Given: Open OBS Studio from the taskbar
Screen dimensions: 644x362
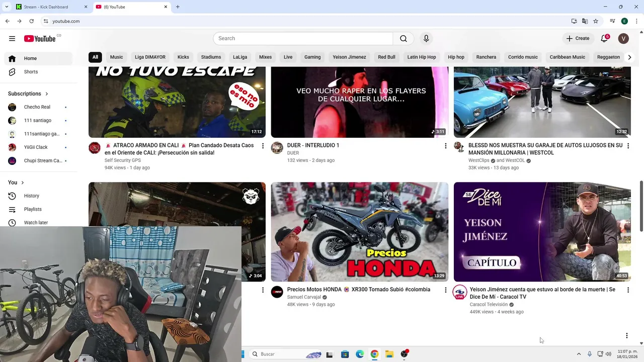Looking at the screenshot, I should [x=404, y=354].
